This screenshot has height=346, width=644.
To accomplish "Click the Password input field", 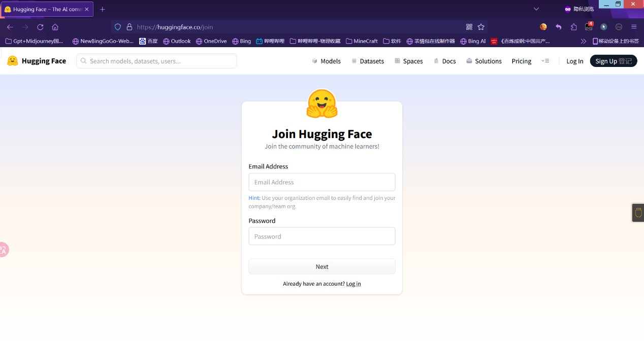I will [322, 236].
